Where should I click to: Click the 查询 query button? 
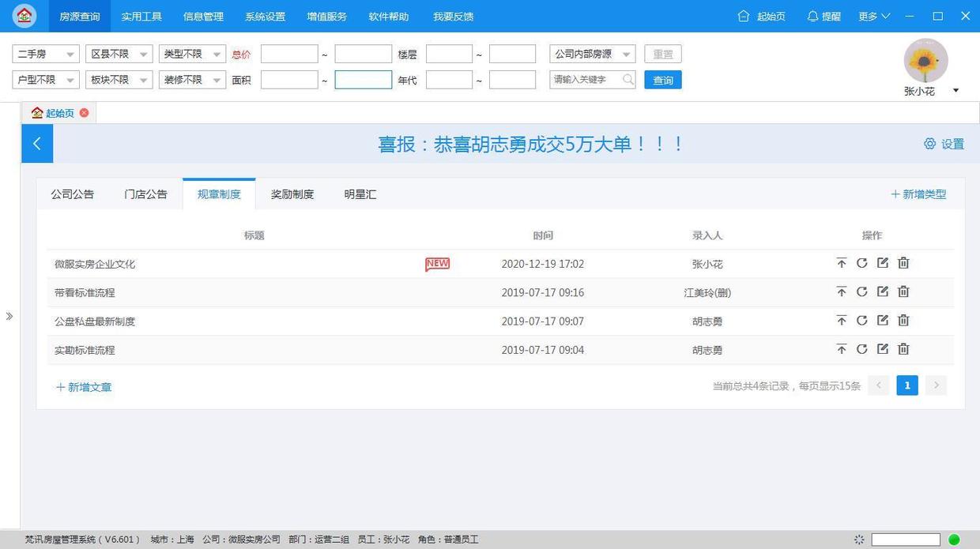[662, 79]
